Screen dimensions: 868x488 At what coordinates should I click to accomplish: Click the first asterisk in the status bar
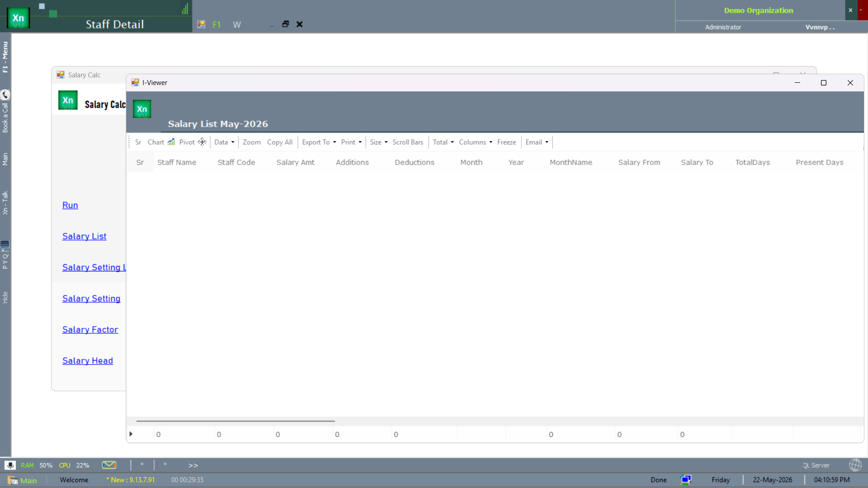pyautogui.click(x=142, y=465)
